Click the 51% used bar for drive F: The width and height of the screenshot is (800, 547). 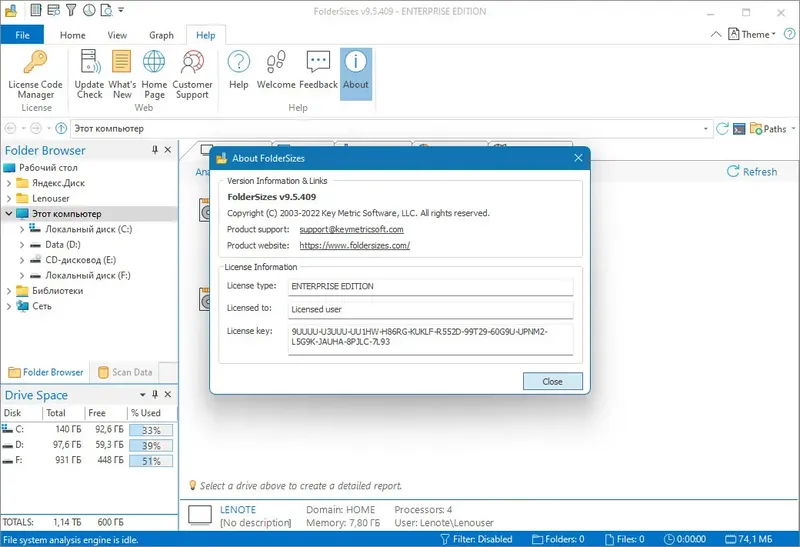click(151, 461)
